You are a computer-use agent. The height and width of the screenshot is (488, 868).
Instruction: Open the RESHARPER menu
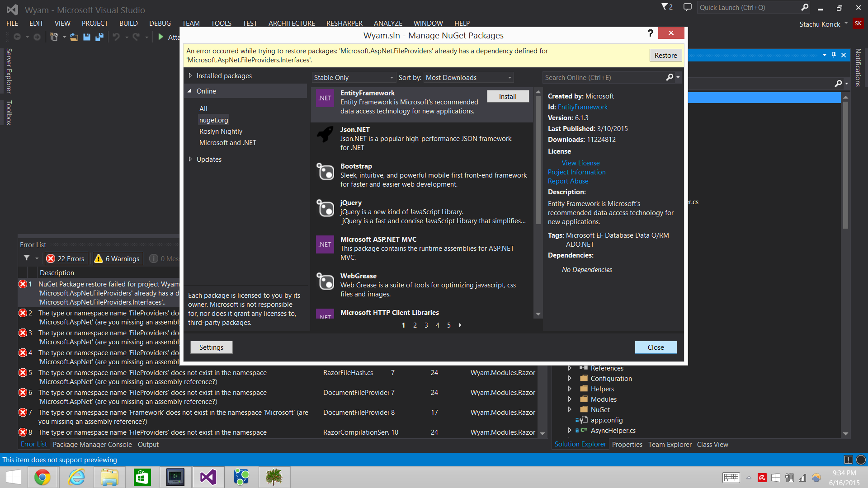[344, 23]
